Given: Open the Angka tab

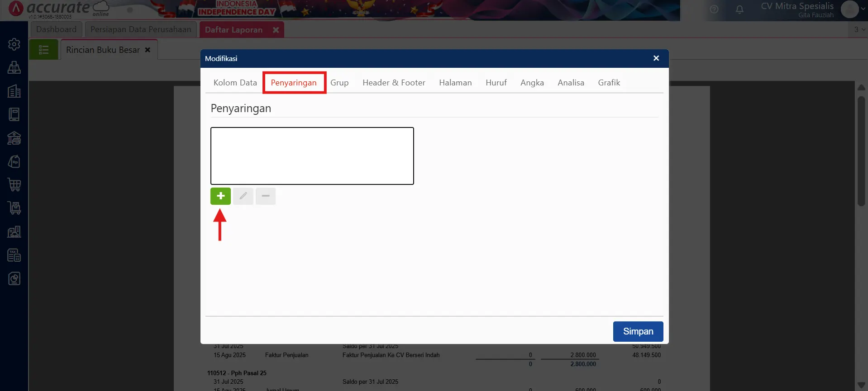Looking at the screenshot, I should click(532, 83).
